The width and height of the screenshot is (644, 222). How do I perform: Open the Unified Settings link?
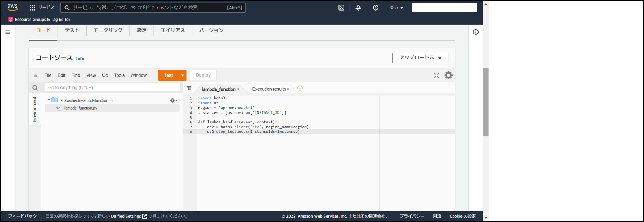(129, 216)
